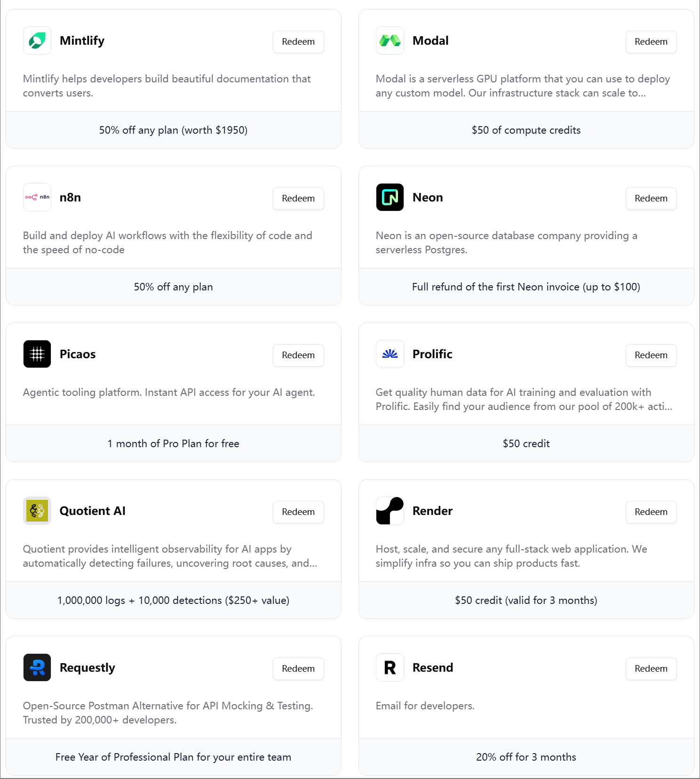Click the Resend R logo icon
The image size is (700, 779).
point(390,667)
